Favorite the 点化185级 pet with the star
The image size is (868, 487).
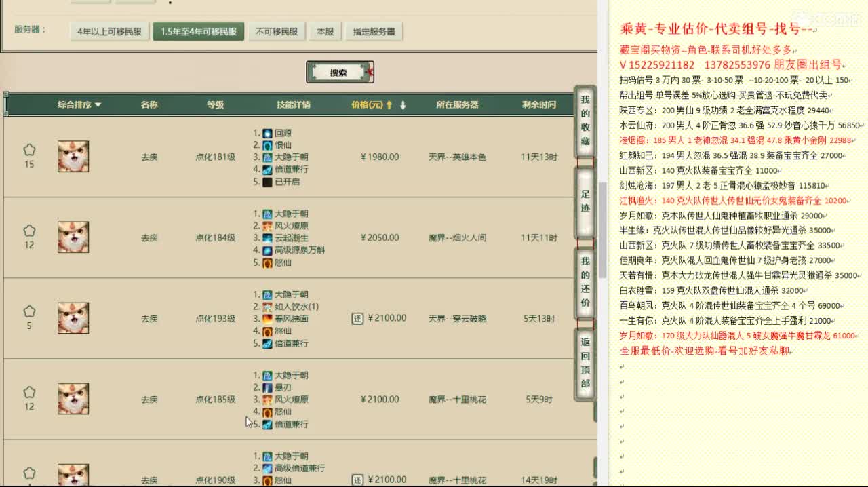click(x=29, y=391)
